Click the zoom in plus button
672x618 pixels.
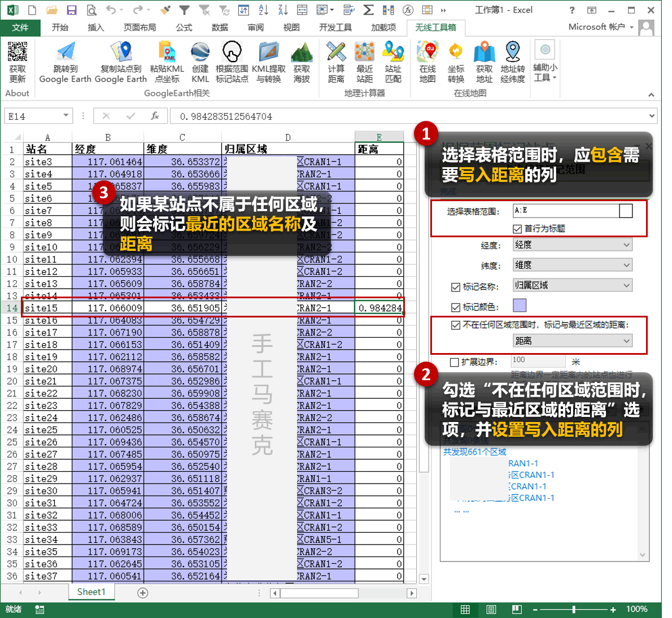coord(613,610)
